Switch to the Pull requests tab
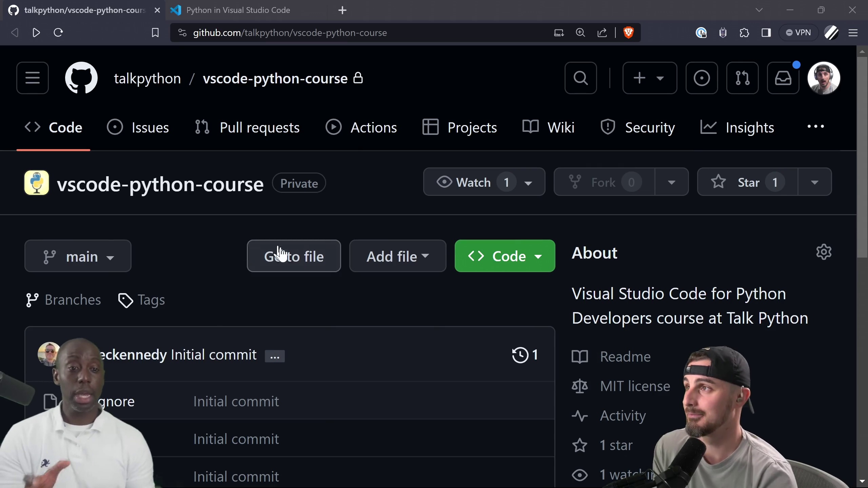868x488 pixels. tap(247, 128)
